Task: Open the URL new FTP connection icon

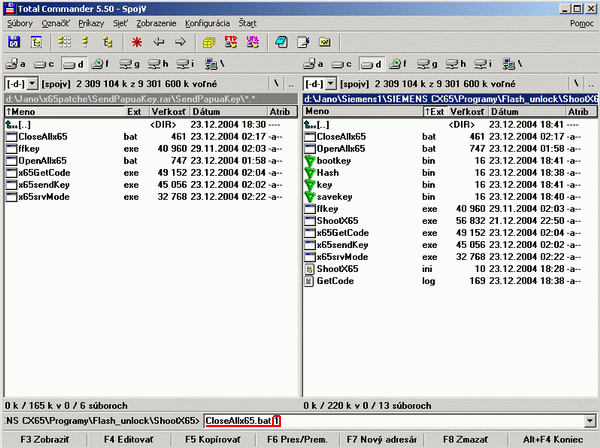Action: [253, 42]
